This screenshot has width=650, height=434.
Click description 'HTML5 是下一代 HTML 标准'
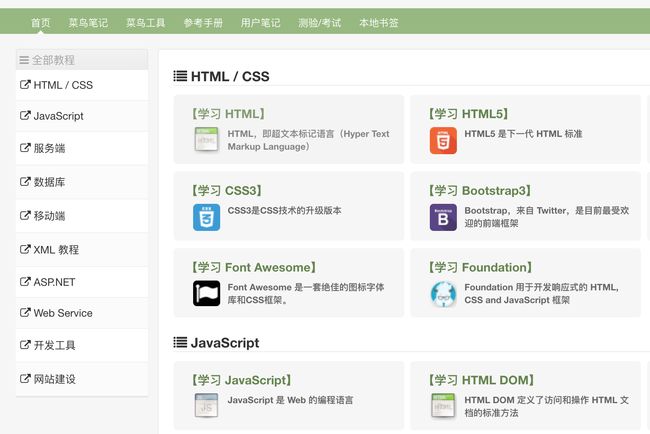tap(523, 134)
